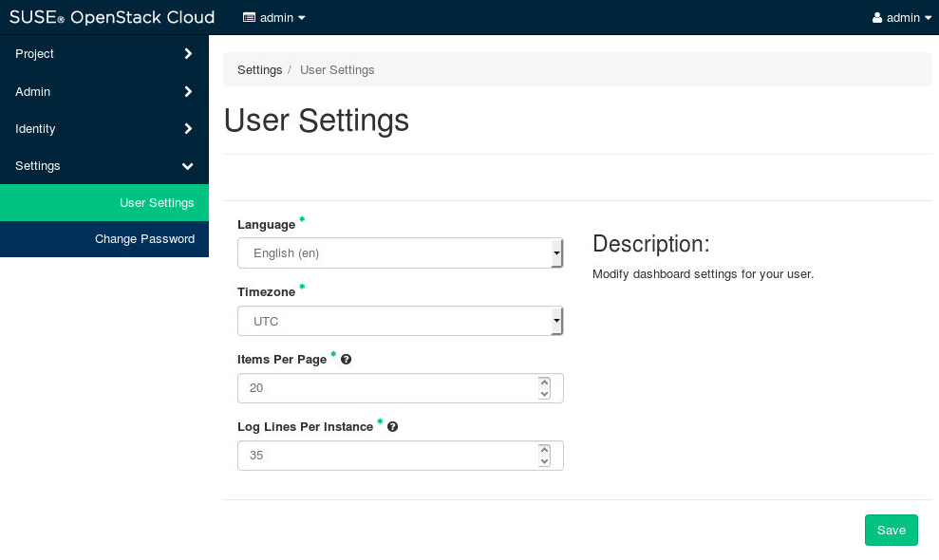Open the admin project selector in top bar
The image size is (939, 560).
point(274,18)
